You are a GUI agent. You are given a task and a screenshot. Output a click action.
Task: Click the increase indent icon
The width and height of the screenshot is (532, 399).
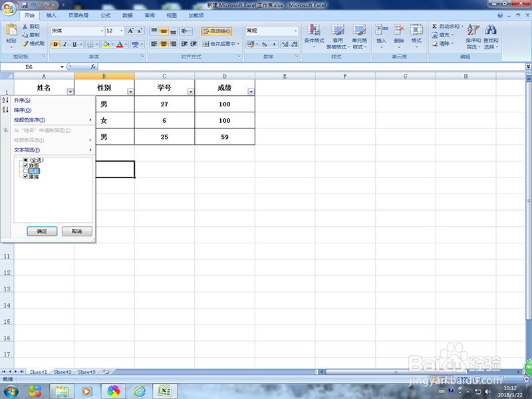coord(194,44)
